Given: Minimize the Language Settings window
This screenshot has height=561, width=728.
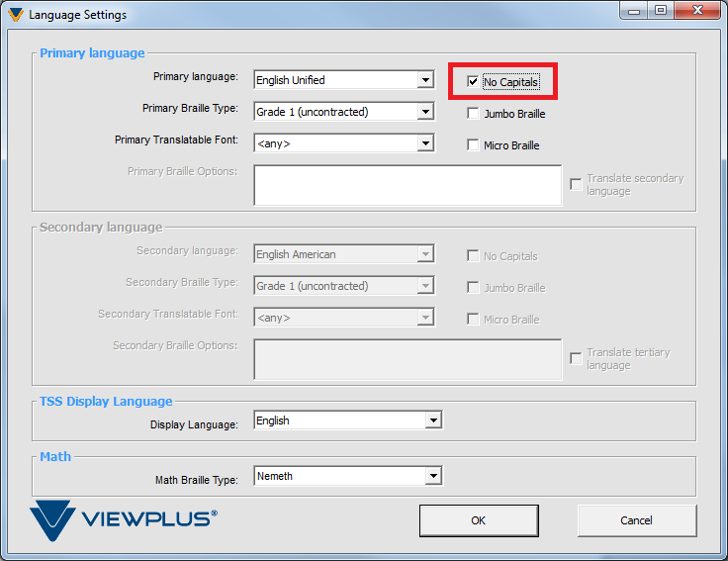Looking at the screenshot, I should tap(633, 11).
